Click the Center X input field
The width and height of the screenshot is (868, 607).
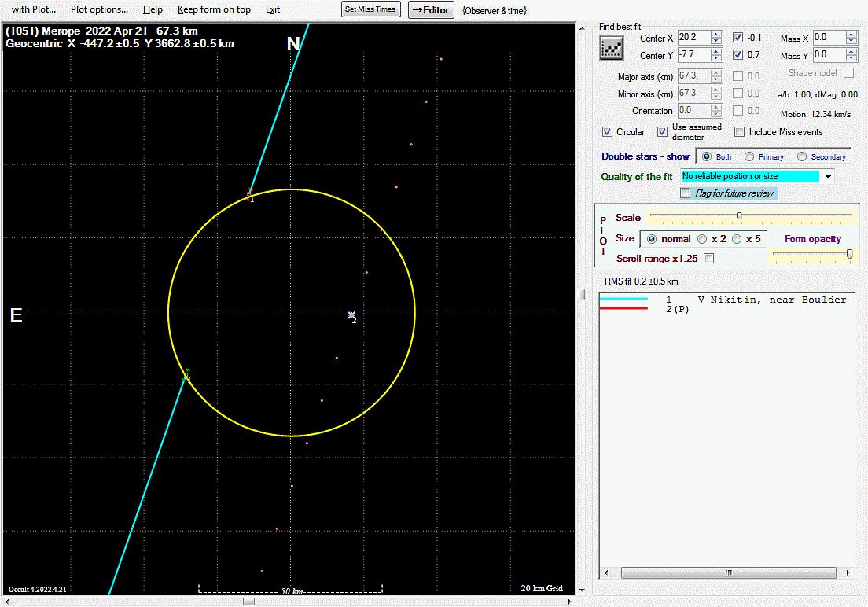(694, 38)
